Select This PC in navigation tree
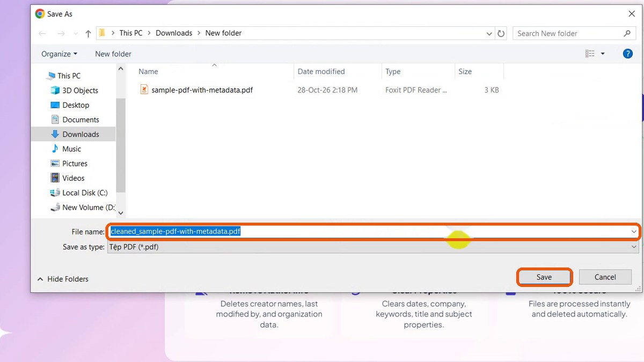Viewport: 644px width, 362px height. [69, 76]
